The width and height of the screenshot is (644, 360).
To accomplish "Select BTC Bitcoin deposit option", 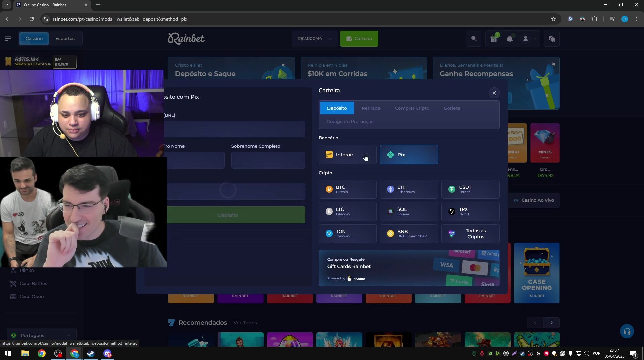I will pyautogui.click(x=347, y=189).
